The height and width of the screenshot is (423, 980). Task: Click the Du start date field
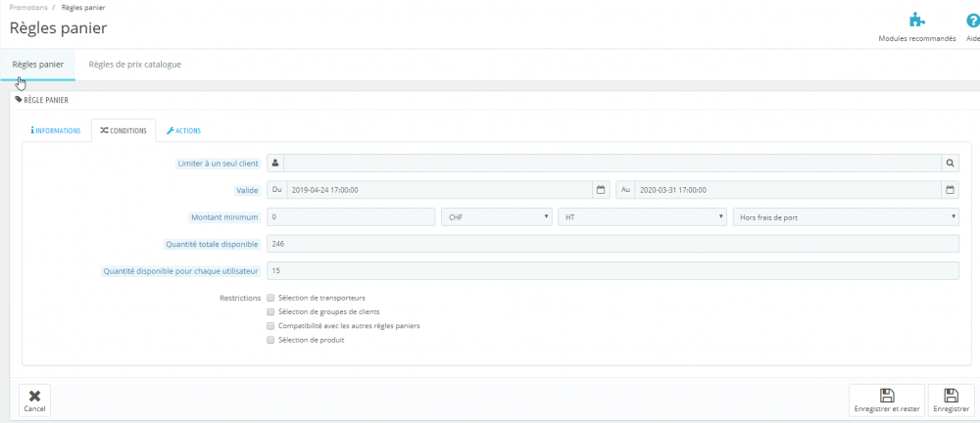tap(439, 189)
